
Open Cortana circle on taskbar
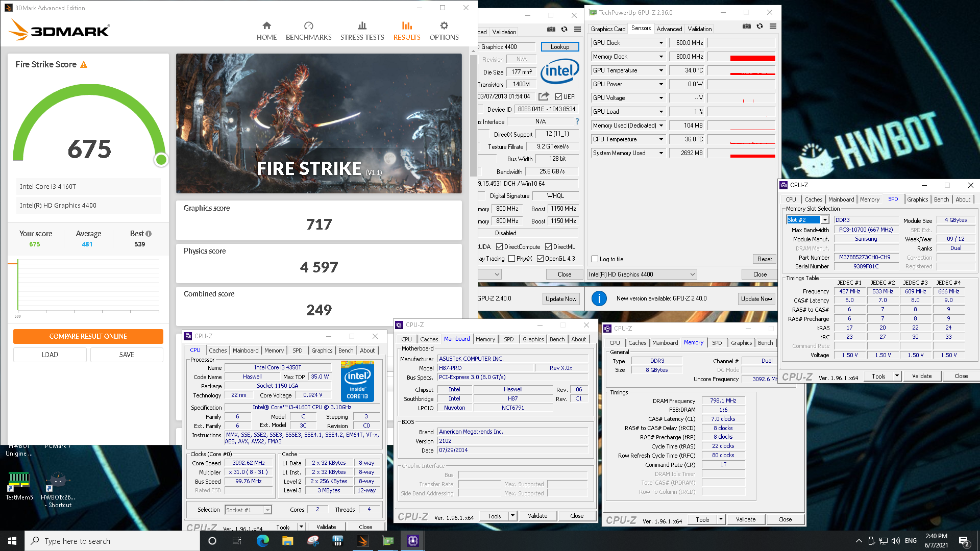click(212, 541)
